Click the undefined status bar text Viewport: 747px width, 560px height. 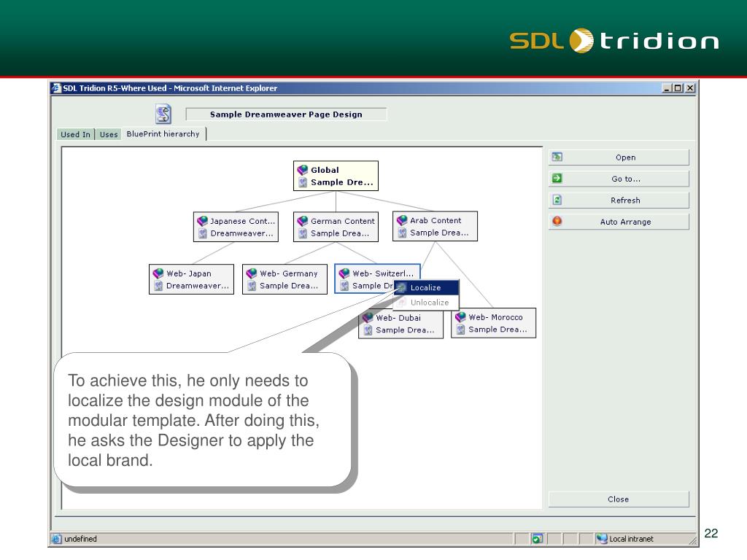[x=80, y=539]
